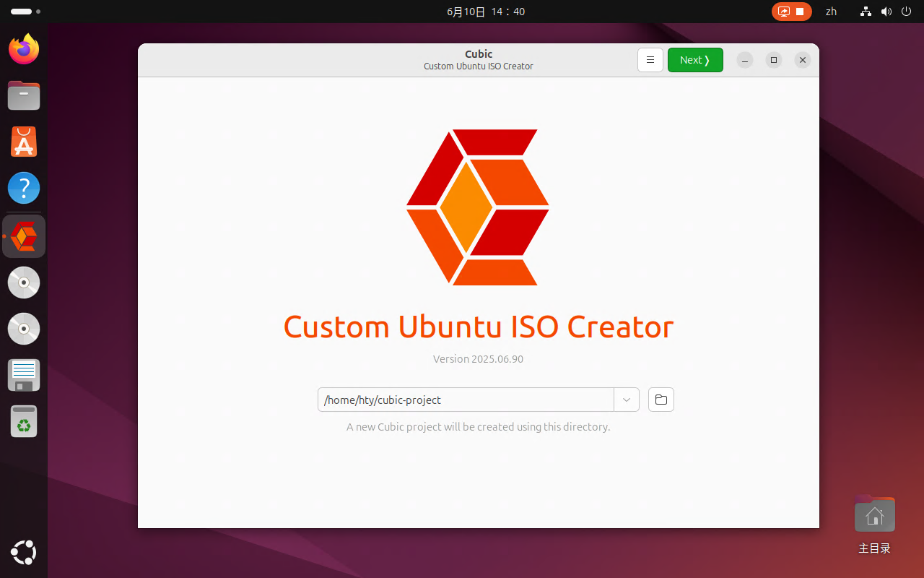Screen dimensions: 924x578
Task: Focus the /home/hty/cubic-project path field
Action: click(x=466, y=400)
